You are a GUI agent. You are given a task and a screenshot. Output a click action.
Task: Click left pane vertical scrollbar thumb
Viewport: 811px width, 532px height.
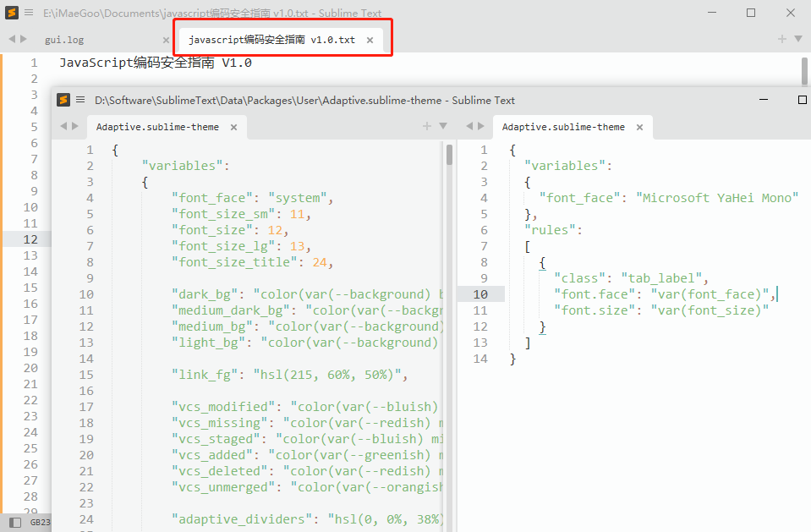[x=449, y=155]
